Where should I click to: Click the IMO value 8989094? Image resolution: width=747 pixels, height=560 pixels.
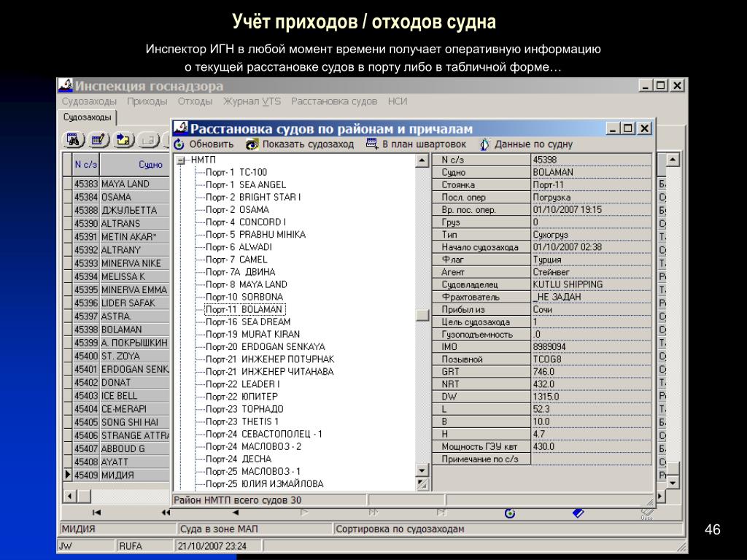coord(591,346)
